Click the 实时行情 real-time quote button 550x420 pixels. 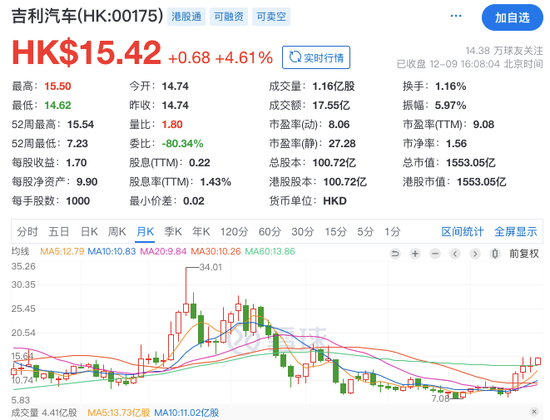tap(316, 57)
